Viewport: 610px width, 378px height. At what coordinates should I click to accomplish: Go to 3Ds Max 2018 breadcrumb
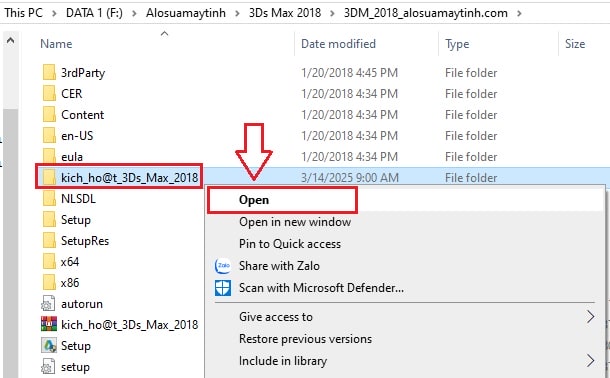285,13
